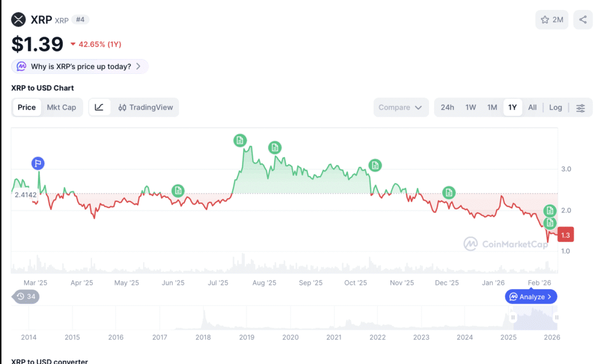Image resolution: width=596 pixels, height=364 pixels.
Task: Click the $1.39 price value
Action: point(37,44)
